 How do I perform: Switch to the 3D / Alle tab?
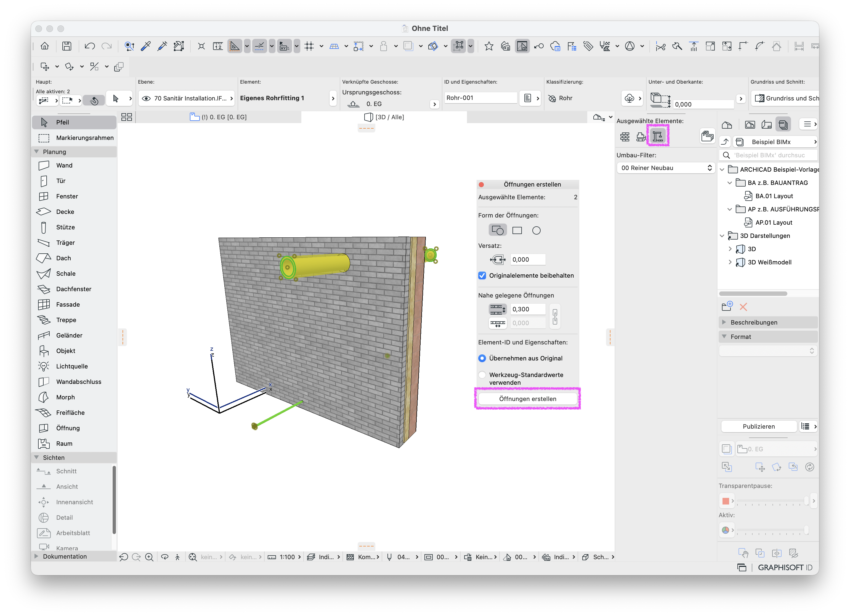(x=384, y=117)
